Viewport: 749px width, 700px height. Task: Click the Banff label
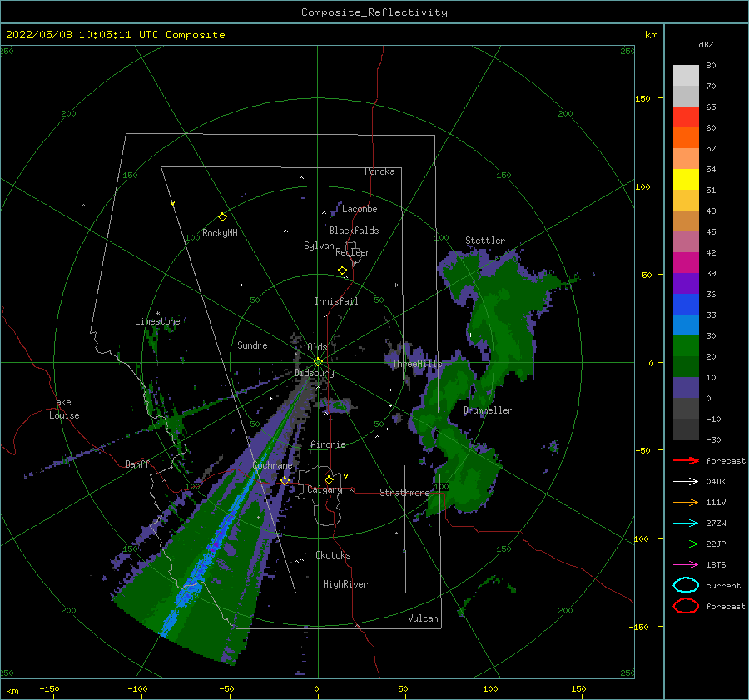pos(137,464)
